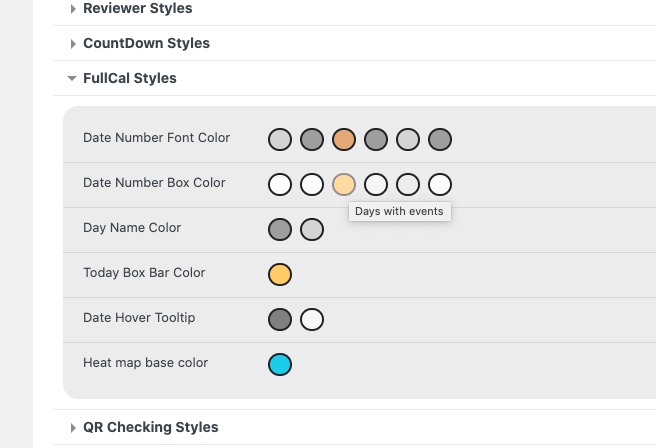This screenshot has width=656, height=448.
Task: Open last Date Number Box Color swatch
Action: (x=440, y=184)
